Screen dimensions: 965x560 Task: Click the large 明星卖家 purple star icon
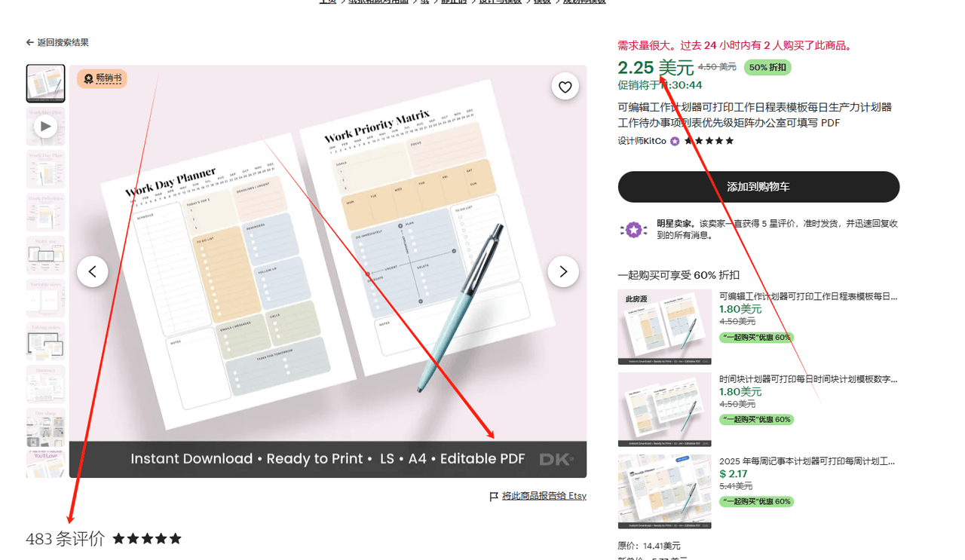[634, 230]
